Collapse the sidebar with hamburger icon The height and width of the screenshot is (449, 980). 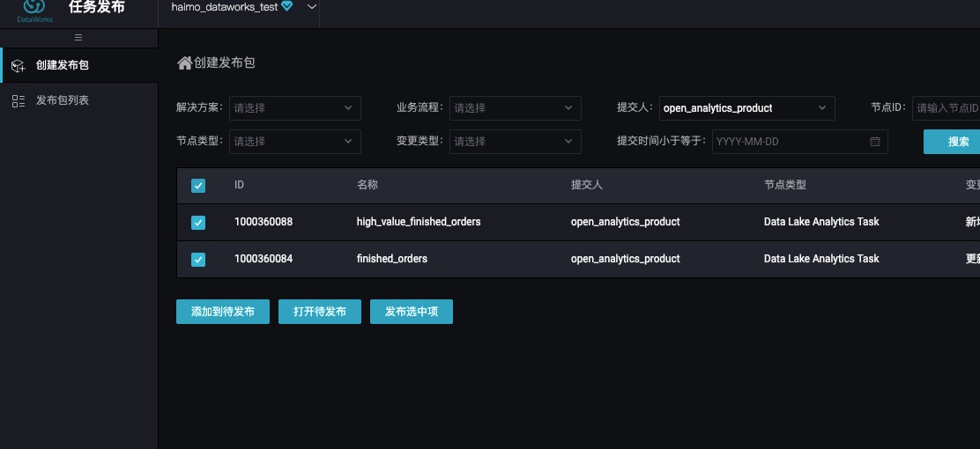[78, 38]
